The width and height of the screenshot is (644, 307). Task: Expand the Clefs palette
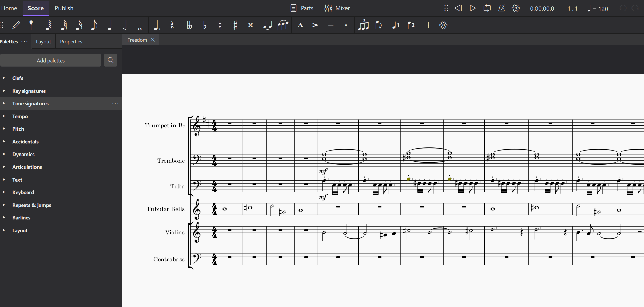[x=4, y=78]
